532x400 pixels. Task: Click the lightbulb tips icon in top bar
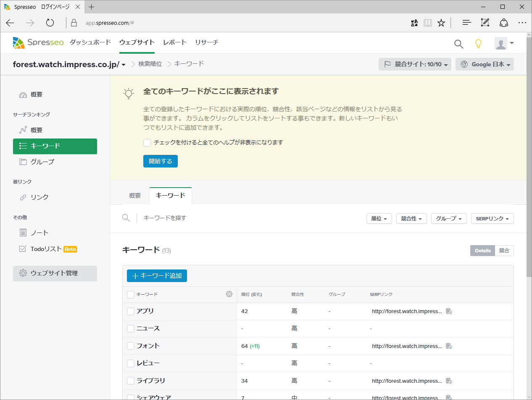click(x=478, y=43)
